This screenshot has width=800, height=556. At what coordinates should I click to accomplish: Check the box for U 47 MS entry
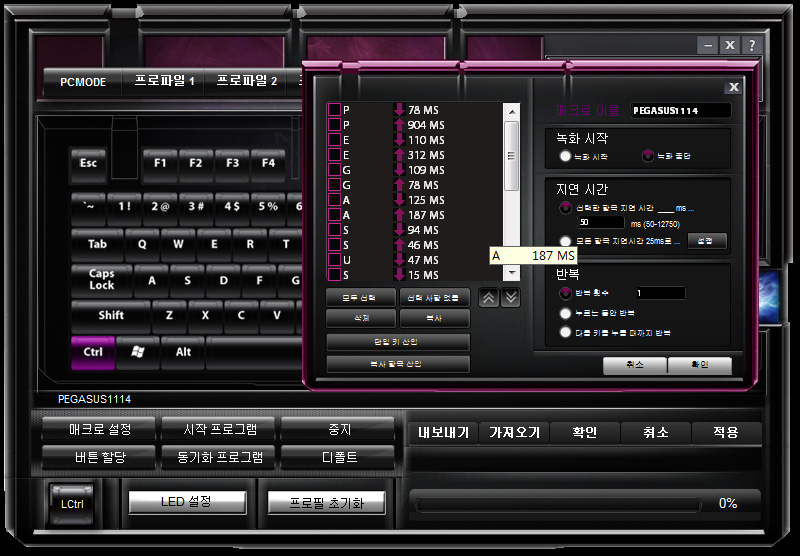pos(334,260)
